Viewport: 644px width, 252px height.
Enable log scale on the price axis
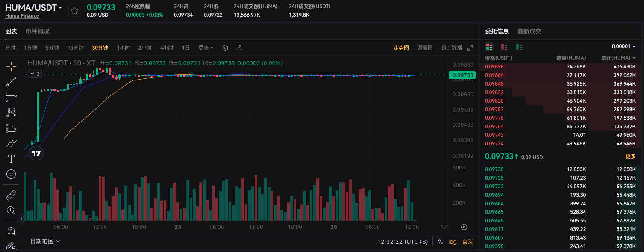click(x=452, y=242)
